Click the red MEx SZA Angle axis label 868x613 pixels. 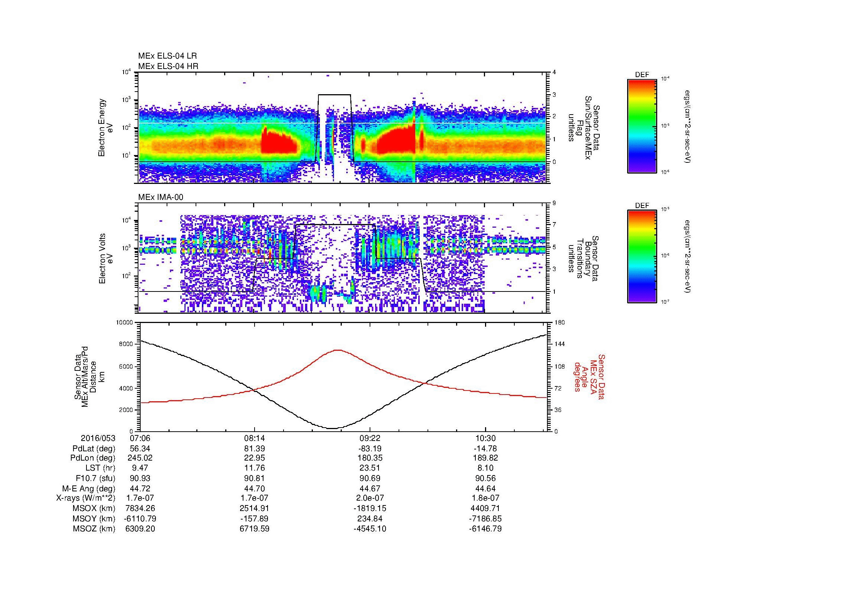589,376
